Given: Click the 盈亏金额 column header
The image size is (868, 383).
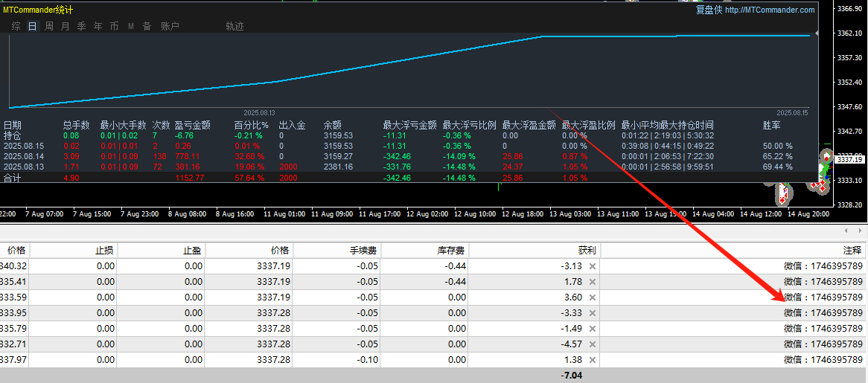Looking at the screenshot, I should 193,125.
